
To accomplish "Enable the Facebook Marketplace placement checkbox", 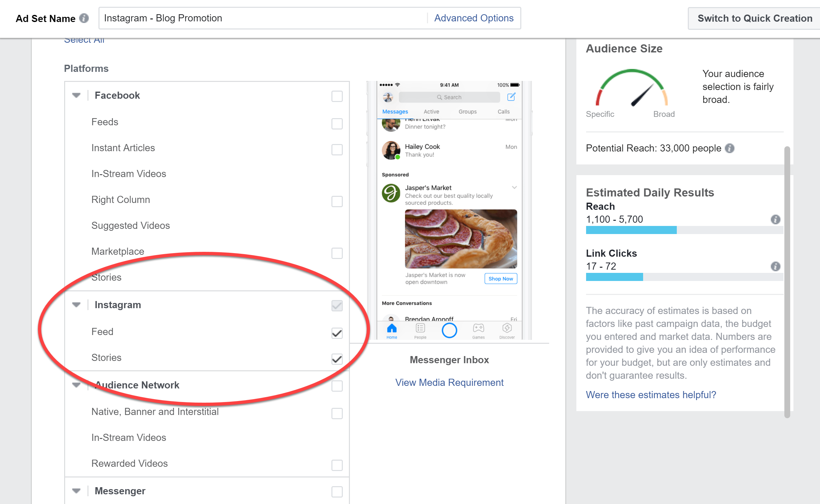I will [x=337, y=253].
